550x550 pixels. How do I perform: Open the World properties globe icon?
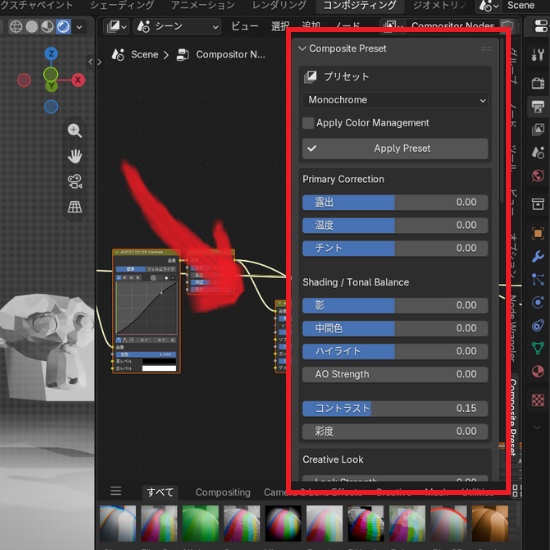click(538, 175)
